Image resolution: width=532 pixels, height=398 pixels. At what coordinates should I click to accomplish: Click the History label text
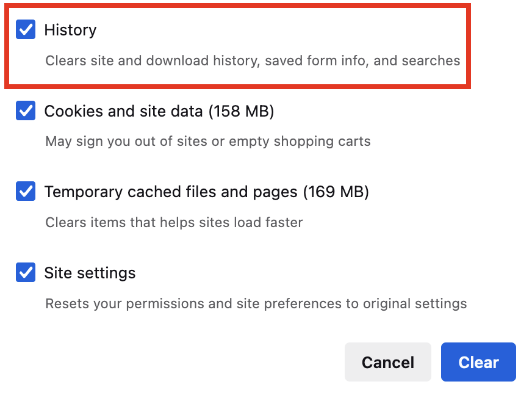[x=70, y=30]
